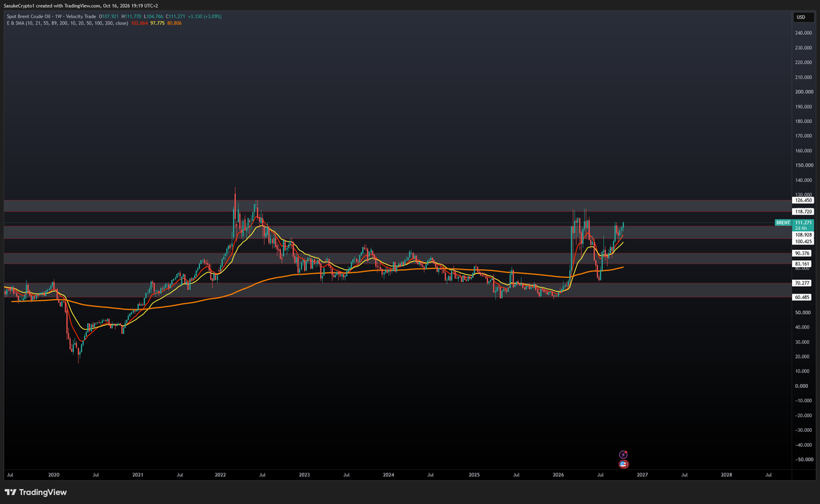Click the 2024 time axis label
Image resolution: width=820 pixels, height=504 pixels.
(x=389, y=474)
